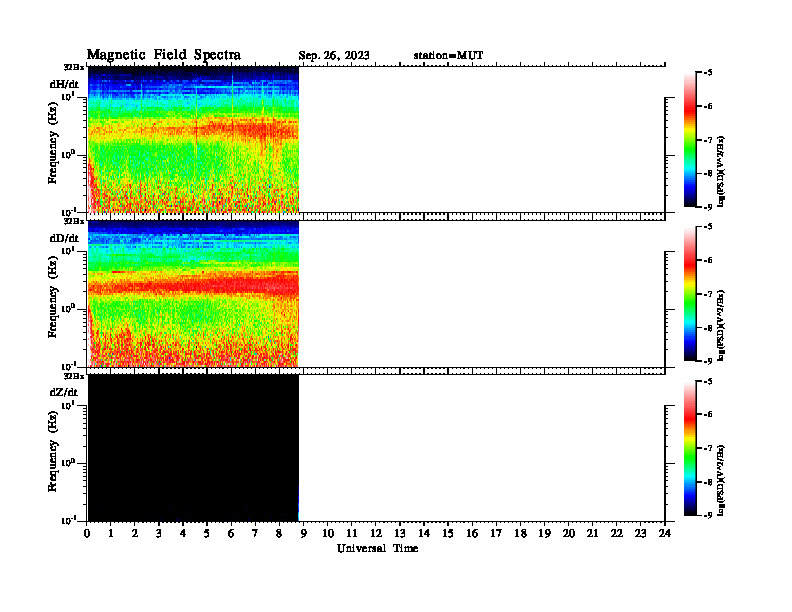Click hour tick label 20 on time axis
This screenshot has height=612, width=792.
[x=569, y=533]
